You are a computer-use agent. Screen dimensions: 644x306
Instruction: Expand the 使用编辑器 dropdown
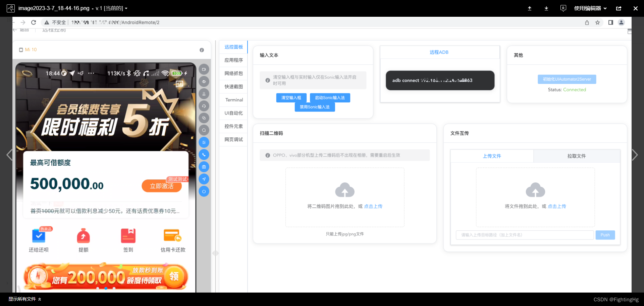click(x=590, y=8)
